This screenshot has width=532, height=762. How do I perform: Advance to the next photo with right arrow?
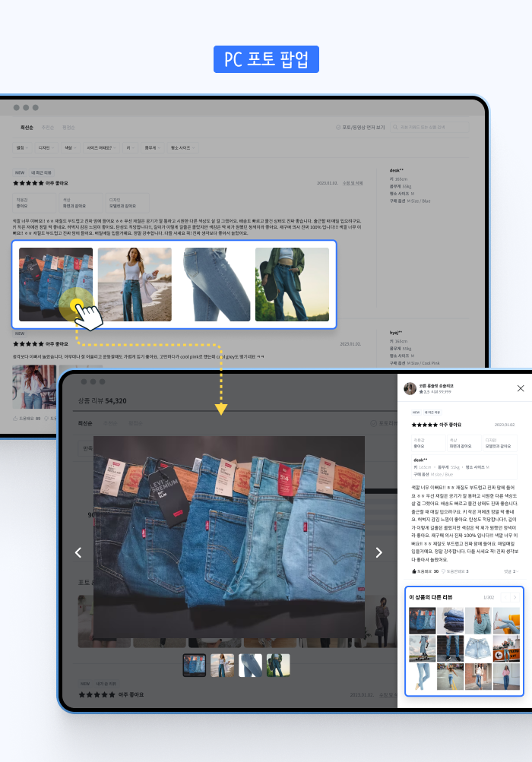(378, 552)
